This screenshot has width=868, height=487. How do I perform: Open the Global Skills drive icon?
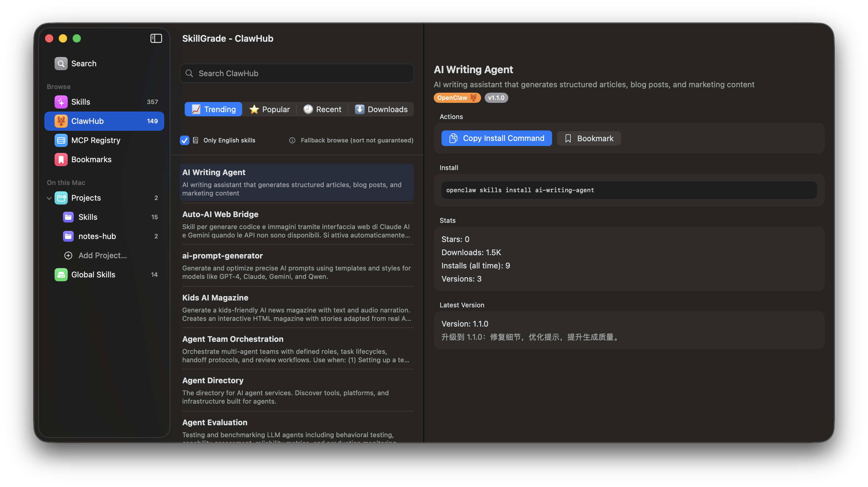pos(61,275)
